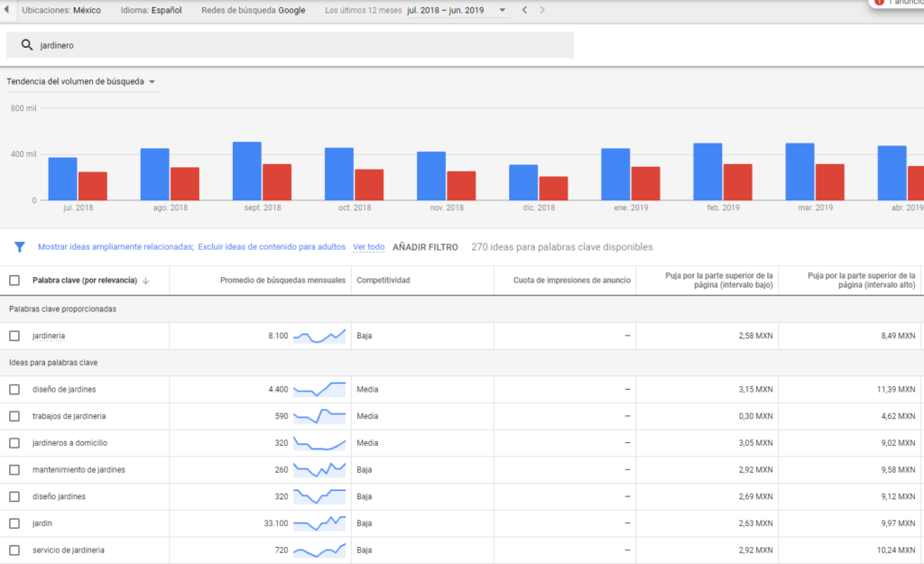Click the jardinero search input field
The image size is (924, 564).
coord(290,45)
